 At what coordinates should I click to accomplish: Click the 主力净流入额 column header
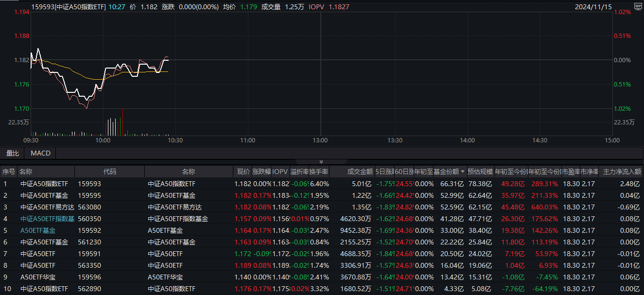tap(622, 172)
